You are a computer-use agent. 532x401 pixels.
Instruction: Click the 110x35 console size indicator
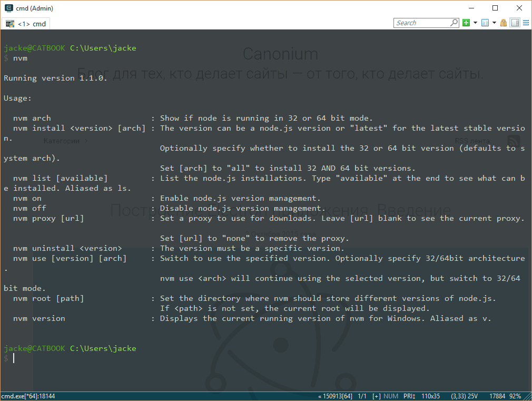pyautogui.click(x=431, y=396)
